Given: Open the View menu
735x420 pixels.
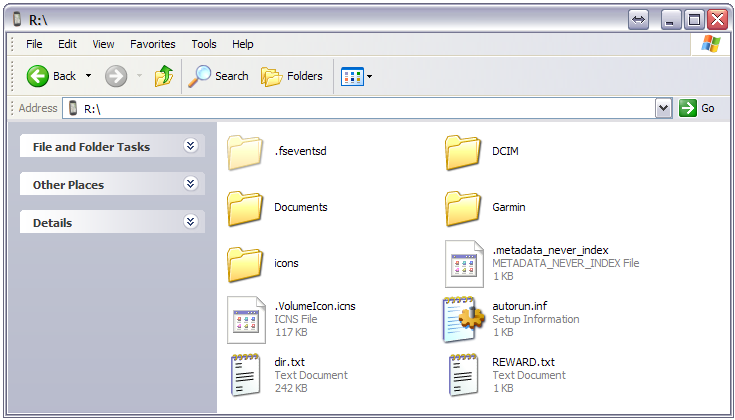Looking at the screenshot, I should click(x=103, y=44).
